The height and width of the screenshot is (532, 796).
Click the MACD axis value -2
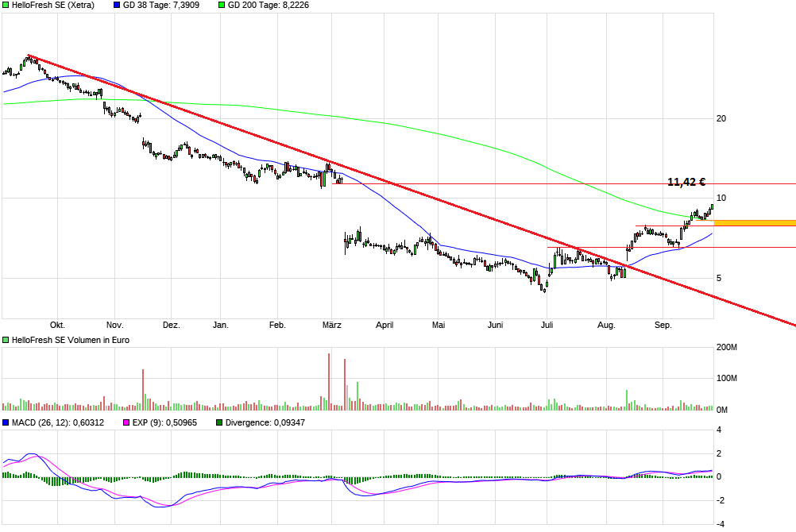pos(719,500)
